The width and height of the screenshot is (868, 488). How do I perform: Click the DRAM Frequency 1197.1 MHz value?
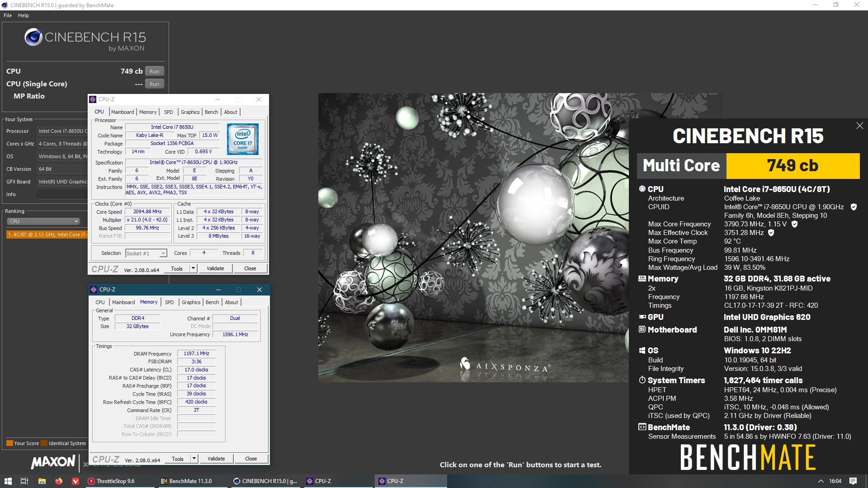(x=196, y=353)
